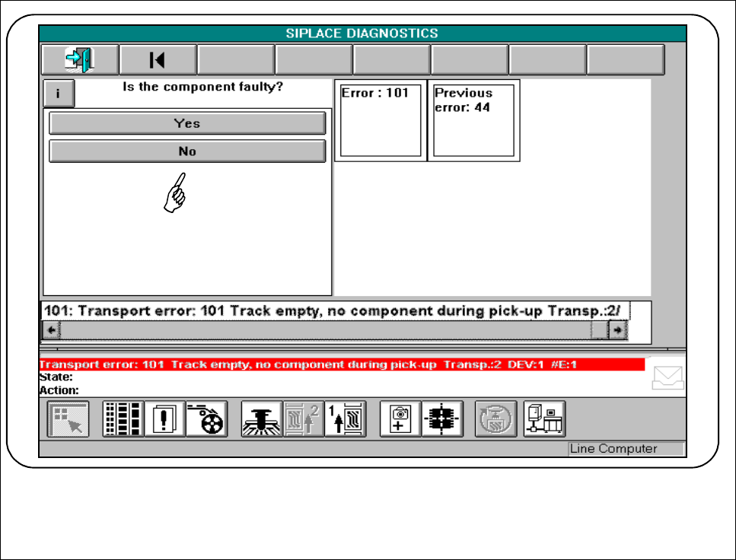Select the conveyor track 1 icon
This screenshot has height=560, width=736.
[x=346, y=419]
